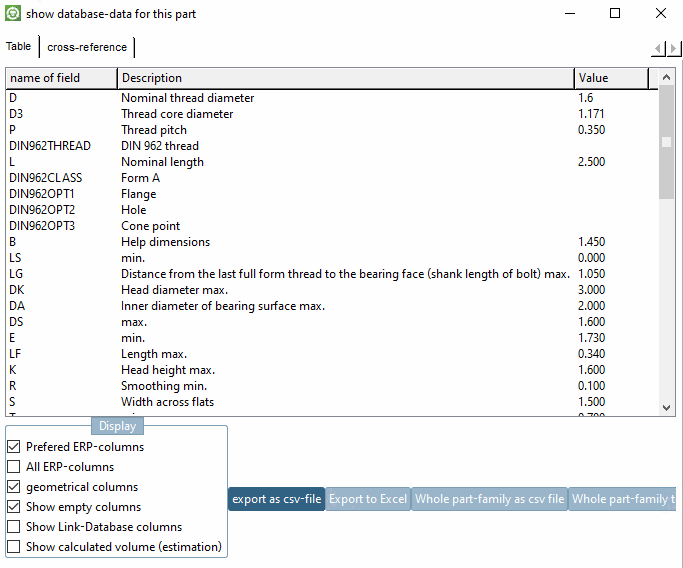Select the Thread core diameter row
Screen dimensions: 683x568
(x=332, y=114)
